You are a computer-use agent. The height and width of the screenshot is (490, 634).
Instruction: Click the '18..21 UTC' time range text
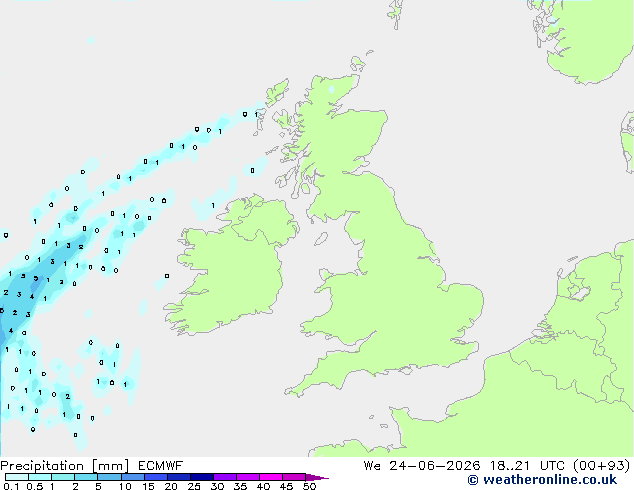(x=527, y=466)
